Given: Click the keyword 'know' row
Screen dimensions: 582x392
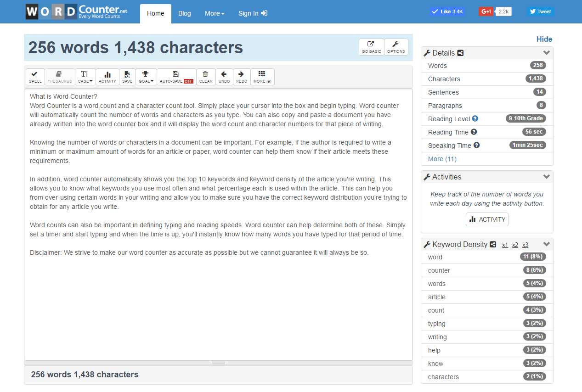Looking at the screenshot, I should coord(487,364).
